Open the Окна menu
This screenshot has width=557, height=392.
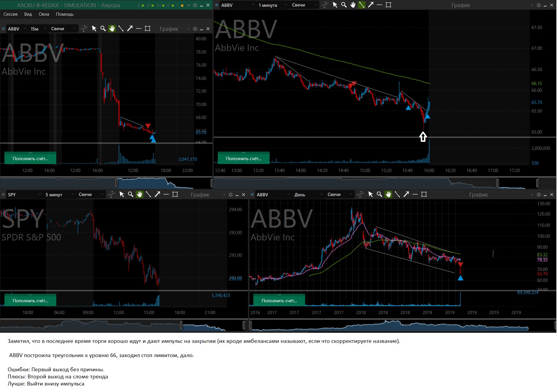tap(44, 14)
